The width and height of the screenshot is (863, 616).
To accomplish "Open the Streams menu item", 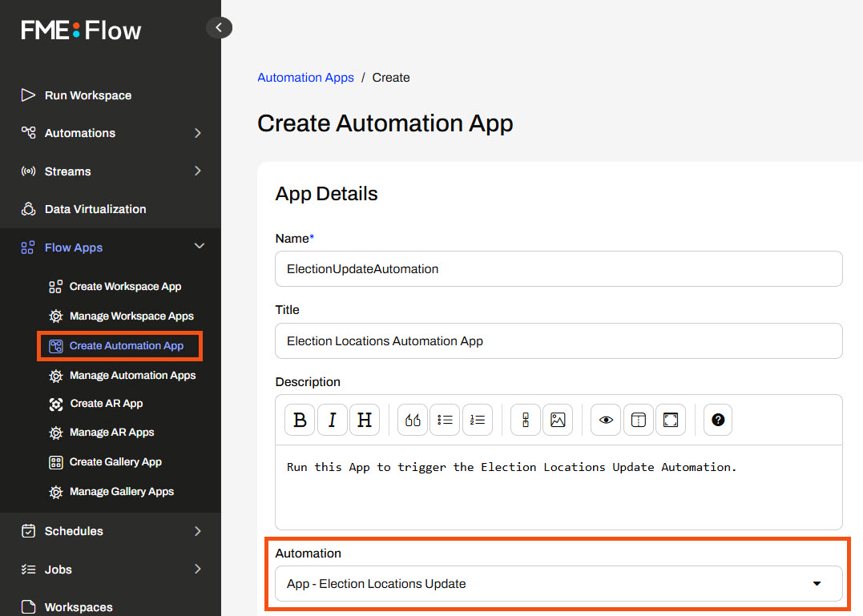I will pyautogui.click(x=67, y=171).
